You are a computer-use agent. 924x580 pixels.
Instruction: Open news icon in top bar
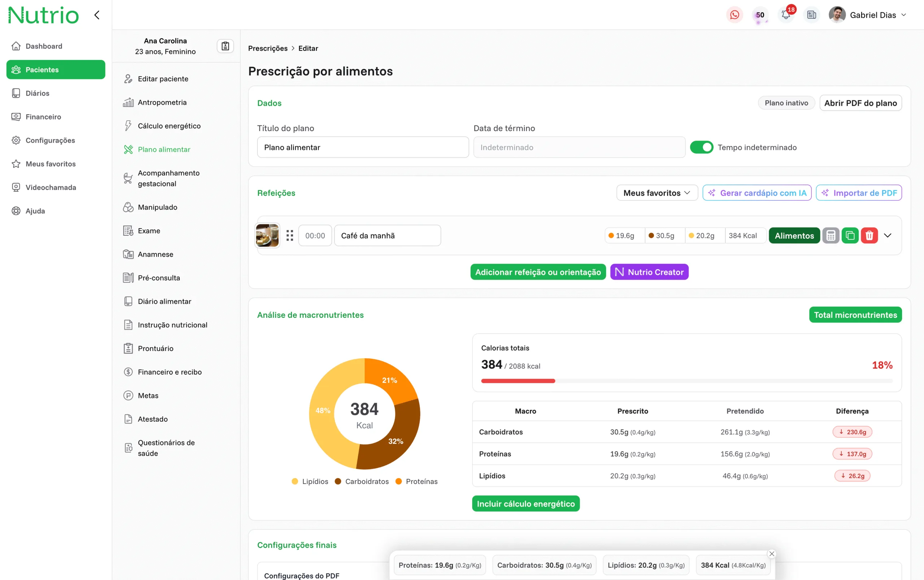(x=811, y=15)
